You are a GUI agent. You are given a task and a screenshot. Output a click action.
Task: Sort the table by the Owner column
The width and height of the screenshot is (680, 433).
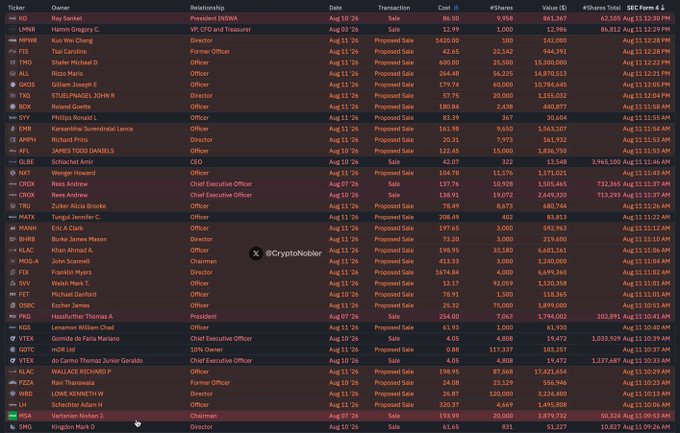click(61, 8)
